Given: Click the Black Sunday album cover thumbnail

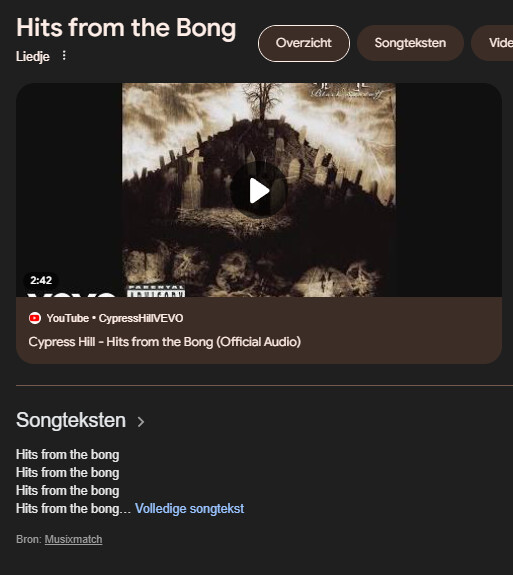Looking at the screenshot, I should 259,190.
